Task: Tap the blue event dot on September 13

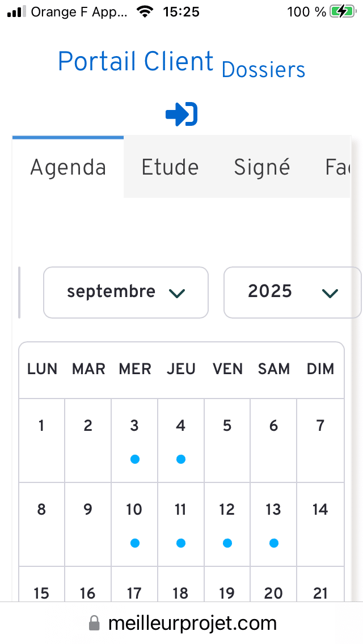Action: pos(274,543)
